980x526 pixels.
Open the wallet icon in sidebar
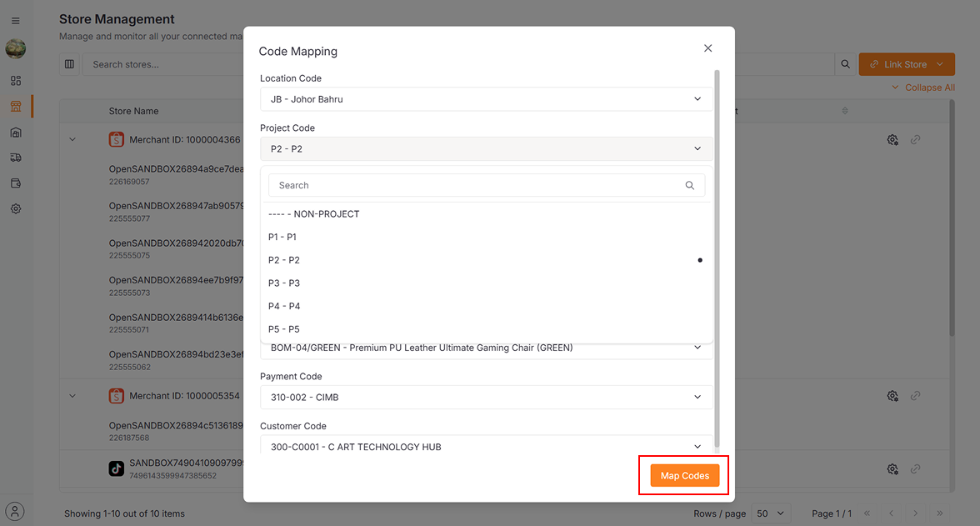[15, 183]
